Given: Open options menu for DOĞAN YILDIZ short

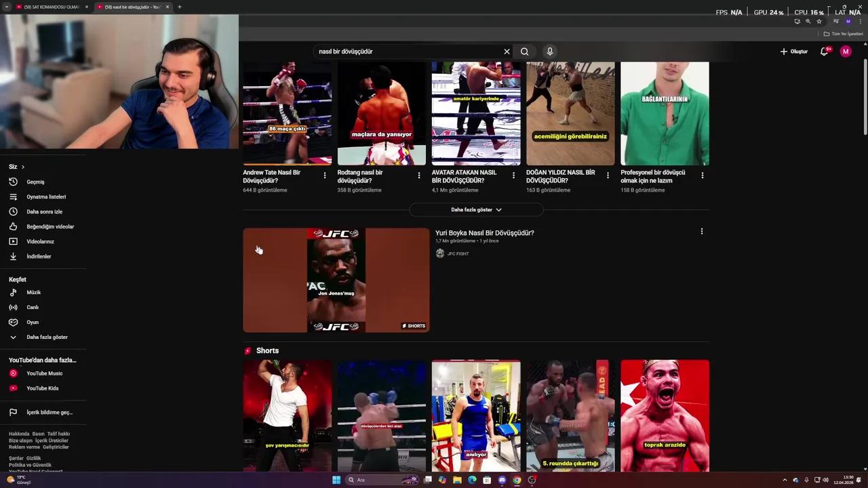Looking at the screenshot, I should [x=608, y=176].
